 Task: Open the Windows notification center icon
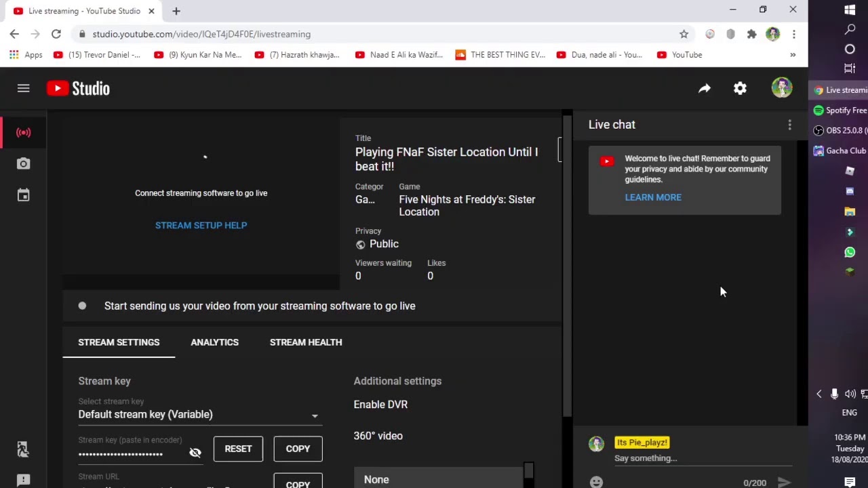point(850,482)
